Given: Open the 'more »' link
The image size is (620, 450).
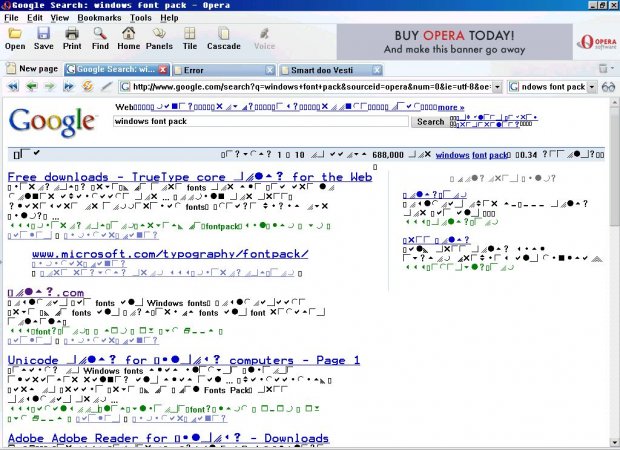Looking at the screenshot, I should (451, 107).
